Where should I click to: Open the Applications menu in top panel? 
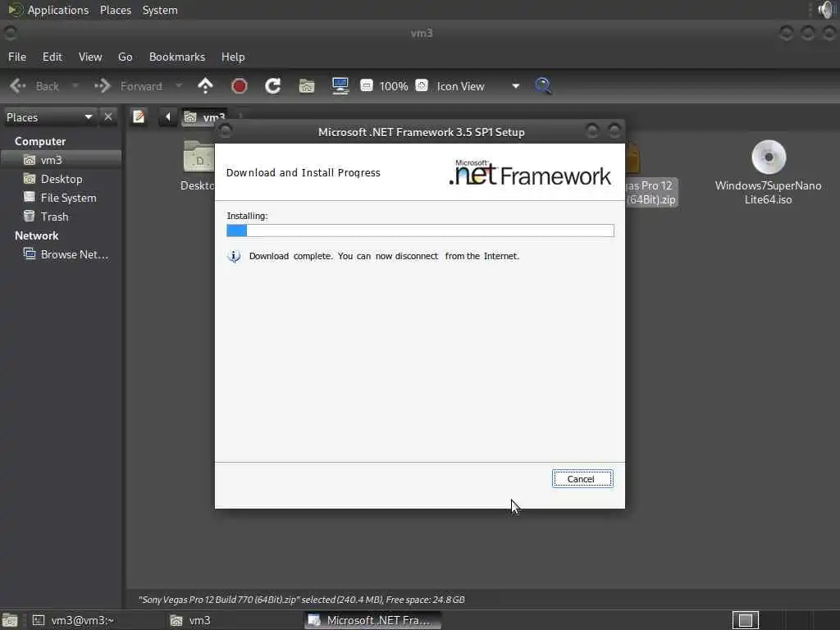click(58, 10)
